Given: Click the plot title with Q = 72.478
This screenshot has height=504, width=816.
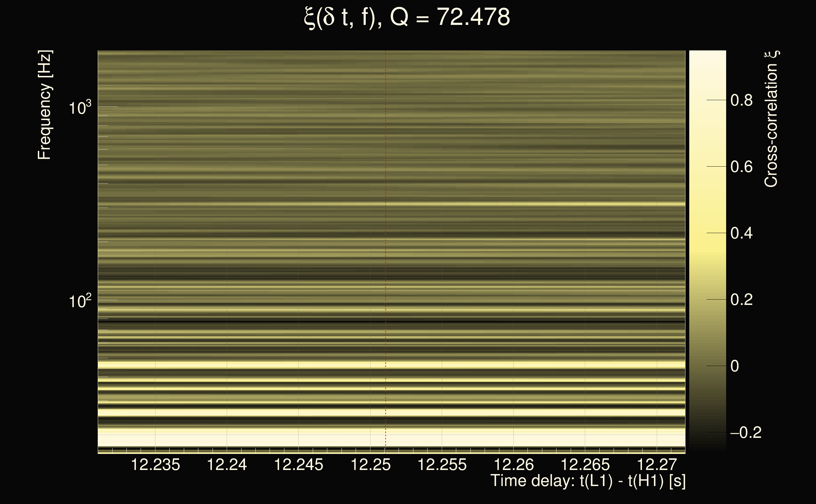Looking at the screenshot, I should pyautogui.click(x=407, y=17).
